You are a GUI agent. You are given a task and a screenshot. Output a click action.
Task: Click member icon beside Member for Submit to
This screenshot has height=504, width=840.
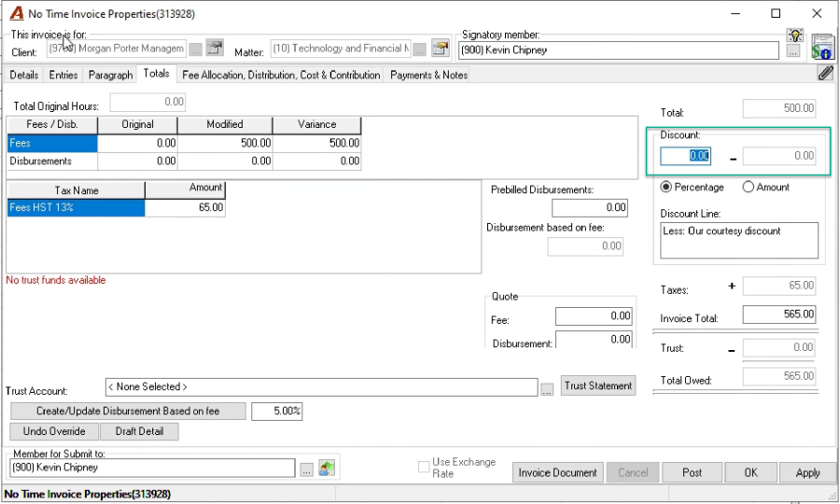click(327, 469)
